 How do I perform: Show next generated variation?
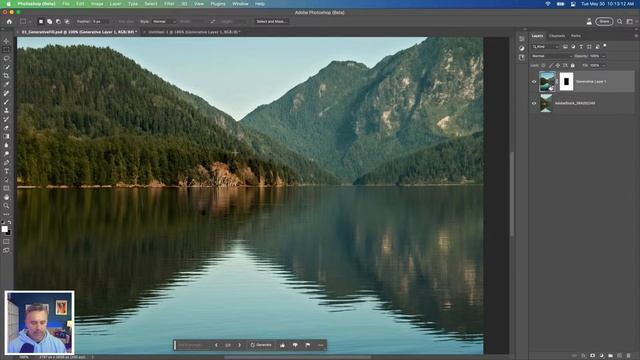coord(240,345)
